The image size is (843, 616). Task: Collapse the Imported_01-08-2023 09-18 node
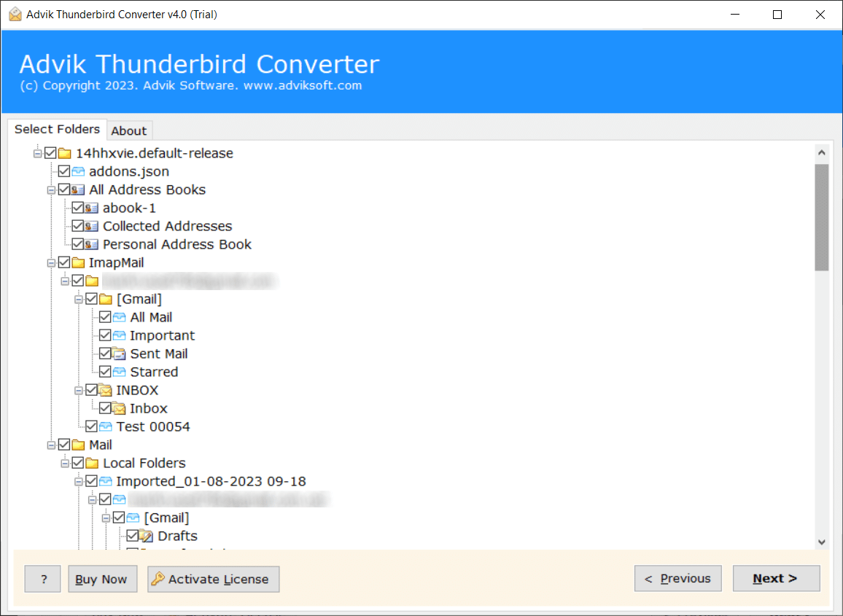tap(79, 482)
